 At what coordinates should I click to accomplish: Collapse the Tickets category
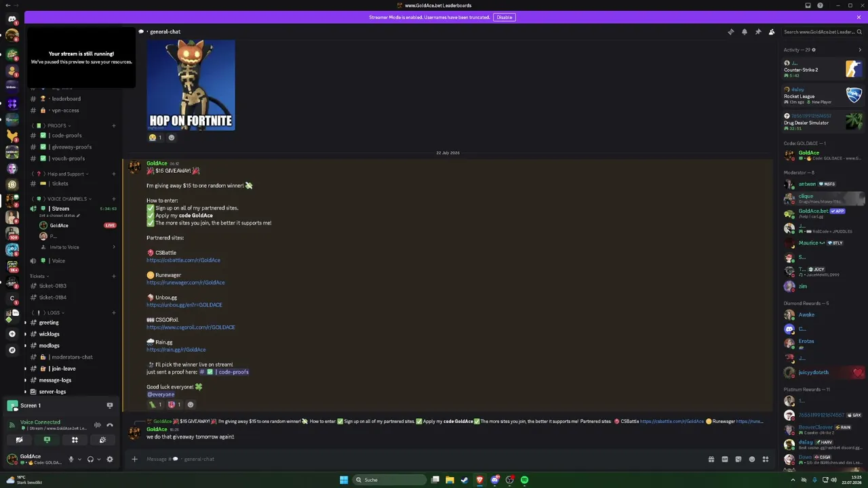click(38, 277)
